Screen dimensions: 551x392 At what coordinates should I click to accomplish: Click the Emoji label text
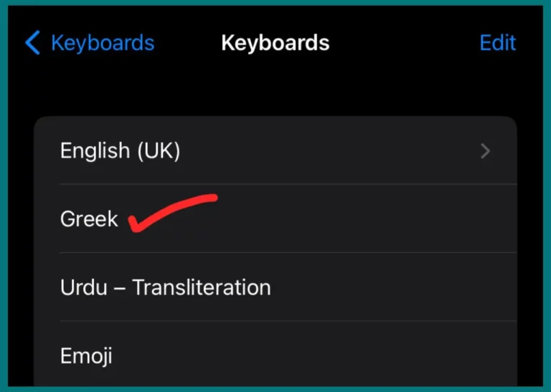86,356
